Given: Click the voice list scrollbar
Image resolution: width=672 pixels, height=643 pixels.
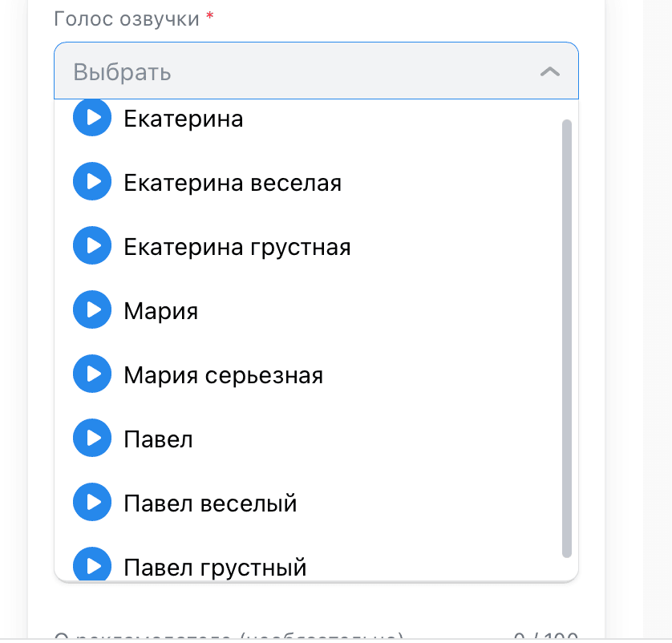Looking at the screenshot, I should (567, 337).
